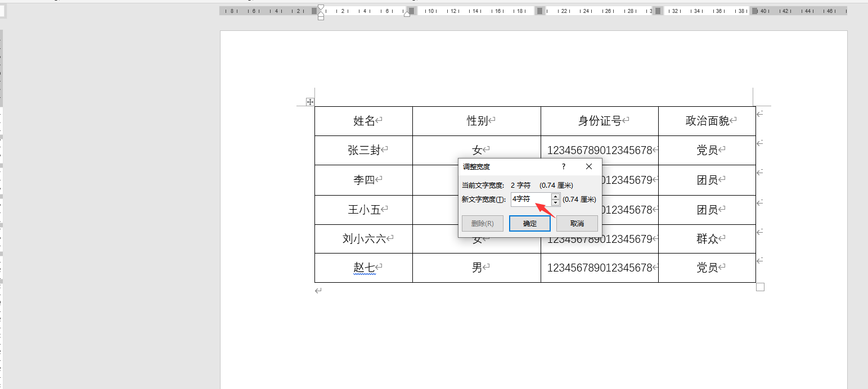Click the horizontal ruler column marker near 10

coord(412,11)
